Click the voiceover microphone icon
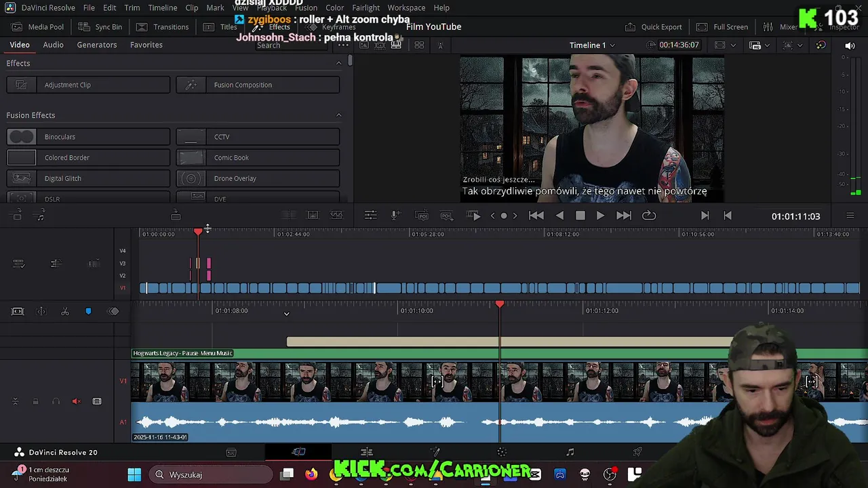The width and height of the screenshot is (868, 488). [x=395, y=216]
